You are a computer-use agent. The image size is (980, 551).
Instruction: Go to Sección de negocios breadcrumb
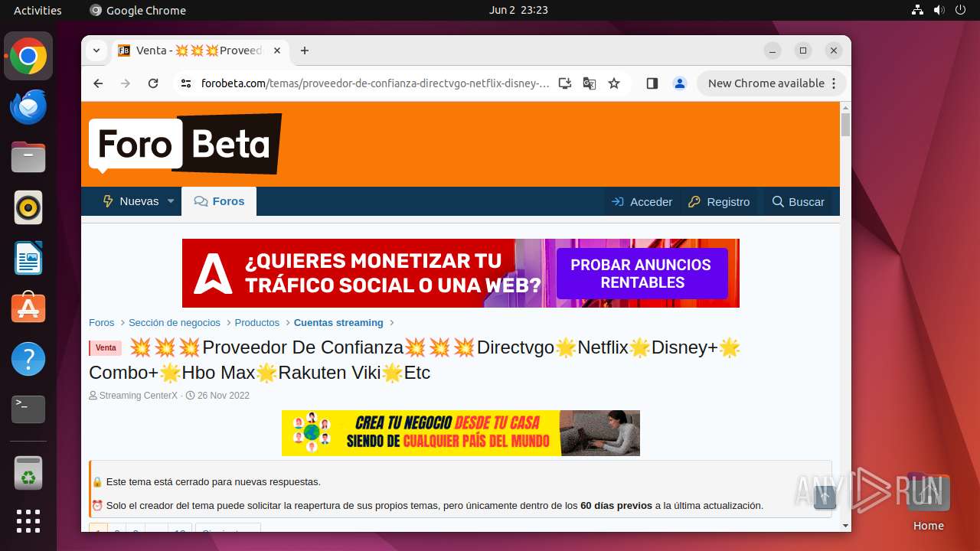(175, 323)
